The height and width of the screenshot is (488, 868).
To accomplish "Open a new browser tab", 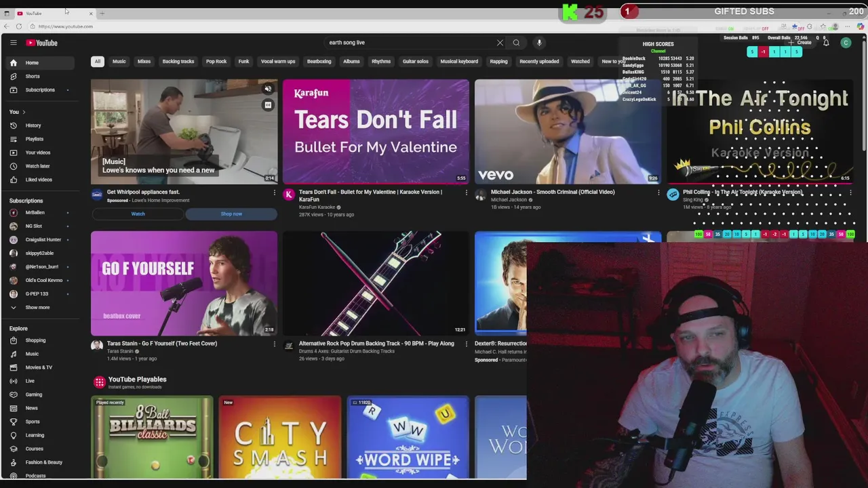I will point(102,13).
